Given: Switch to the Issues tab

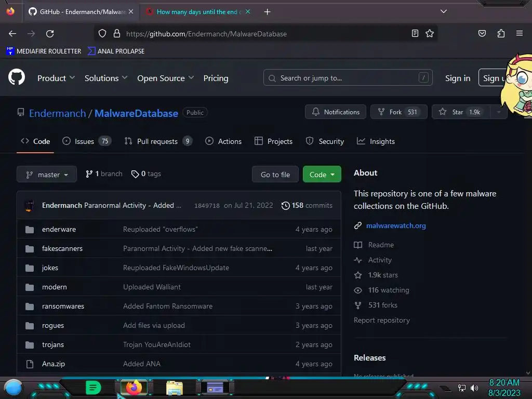Looking at the screenshot, I should 87,141.
